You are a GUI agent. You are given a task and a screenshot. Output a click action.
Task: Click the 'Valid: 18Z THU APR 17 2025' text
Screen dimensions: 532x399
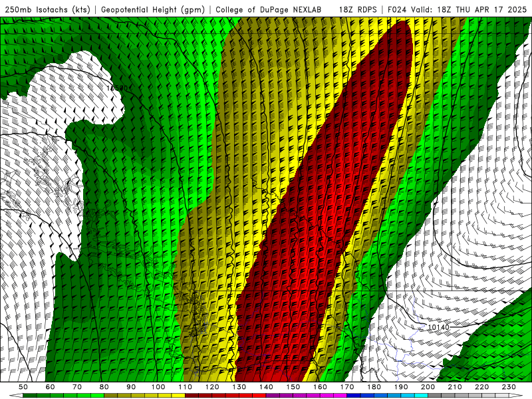point(469,9)
